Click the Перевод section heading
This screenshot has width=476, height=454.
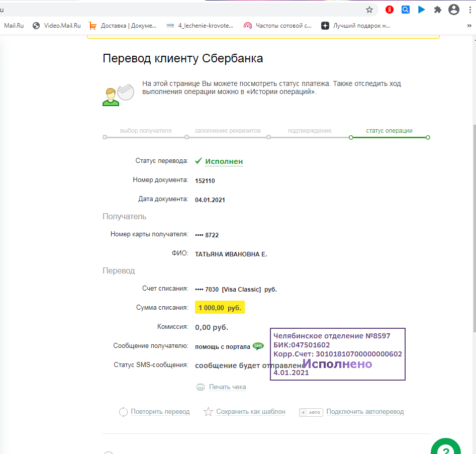point(119,271)
